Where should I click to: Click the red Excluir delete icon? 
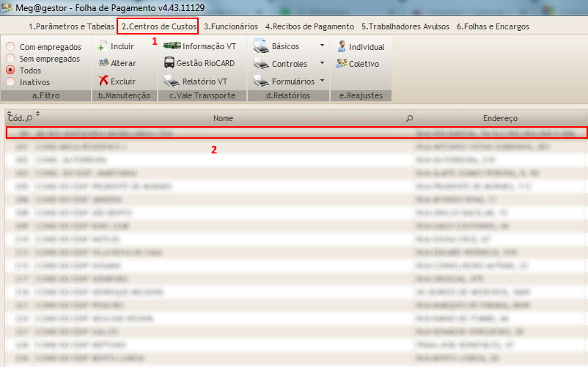coord(103,81)
